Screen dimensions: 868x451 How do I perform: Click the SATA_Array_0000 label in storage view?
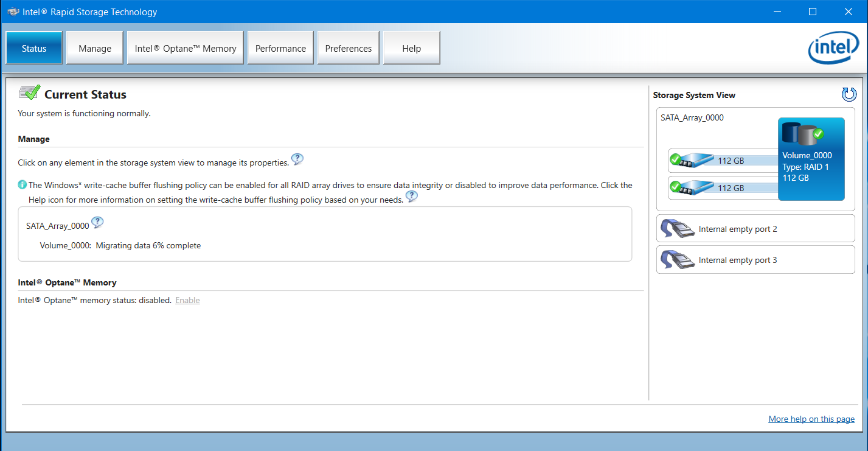coord(692,118)
